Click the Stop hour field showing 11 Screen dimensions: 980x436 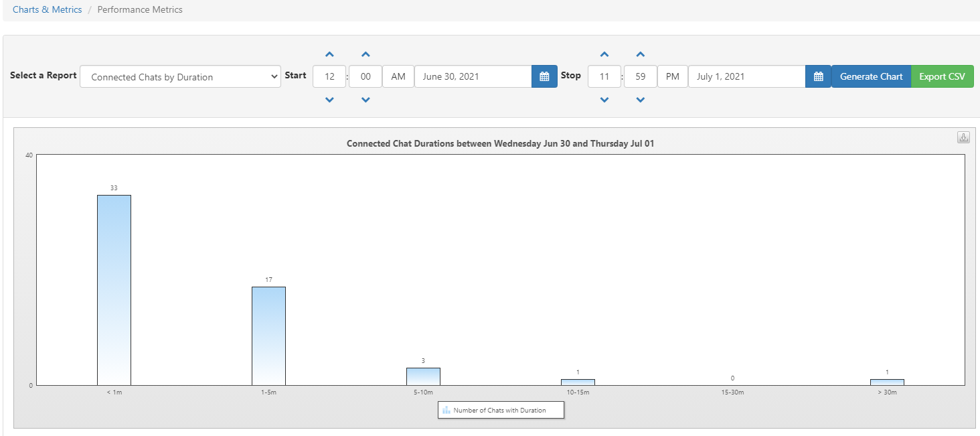604,76
